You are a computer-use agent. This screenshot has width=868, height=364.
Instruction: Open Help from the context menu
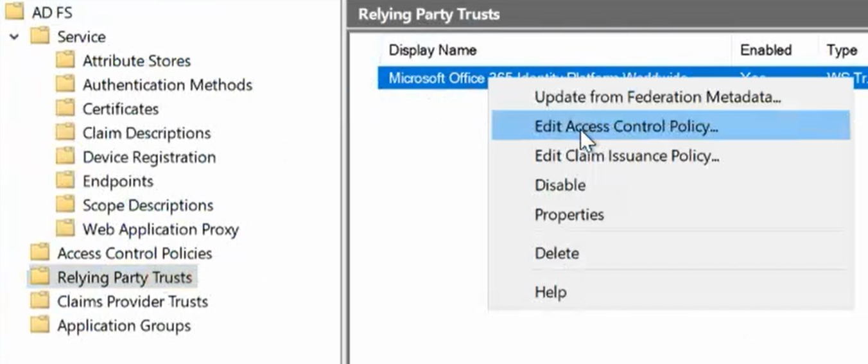[550, 293]
